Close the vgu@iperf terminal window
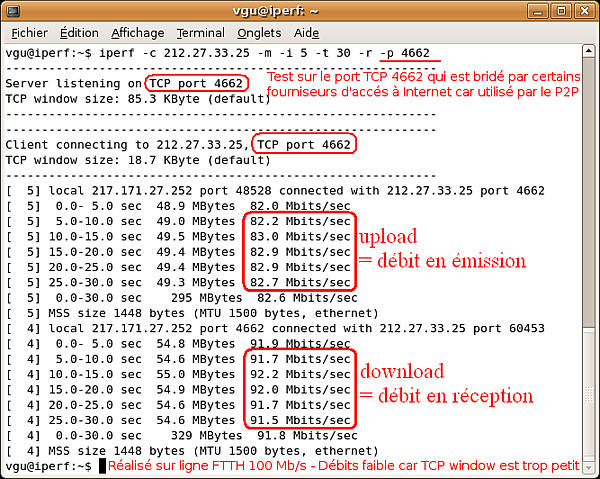600x479 pixels. click(x=584, y=11)
